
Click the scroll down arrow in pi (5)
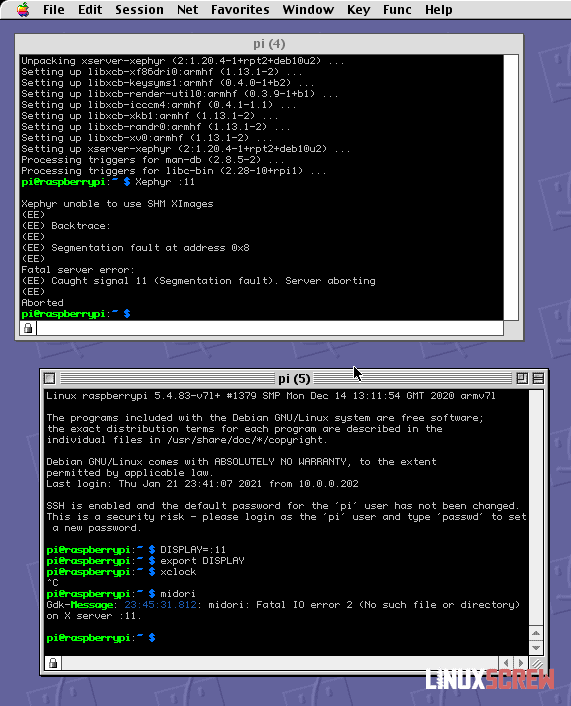pos(536,648)
